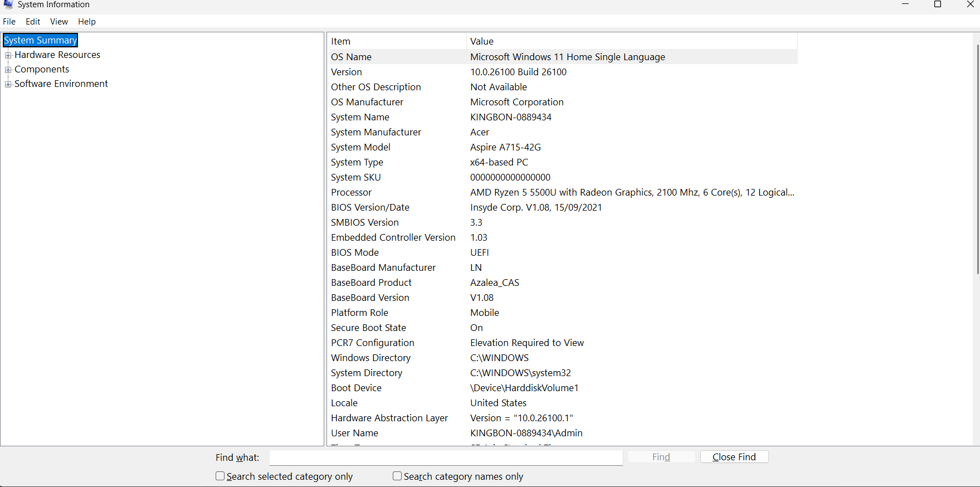This screenshot has width=980, height=487.
Task: Click the value Elevation Required to View
Action: point(527,343)
